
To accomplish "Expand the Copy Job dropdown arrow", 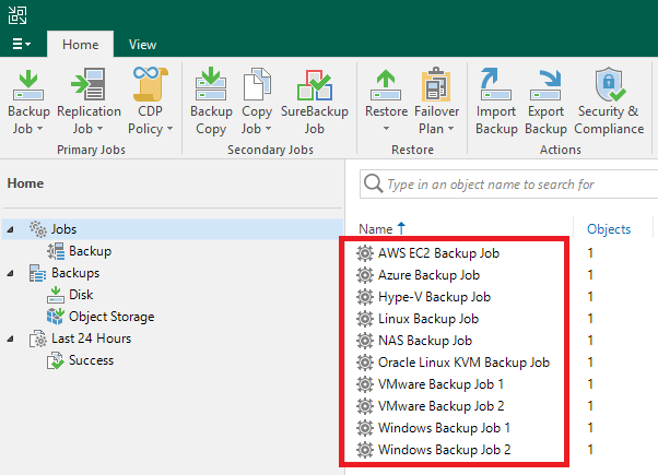I will point(268,128).
